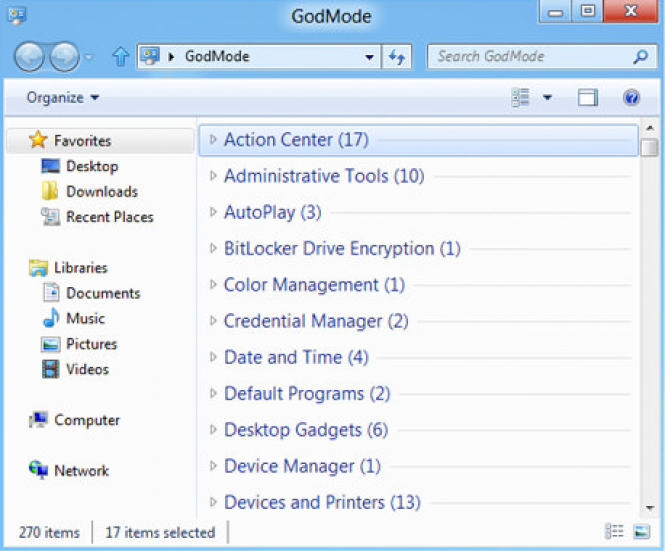Select Credential Manager (2) heading
Viewport: 665px width, 551px height.
(x=316, y=321)
